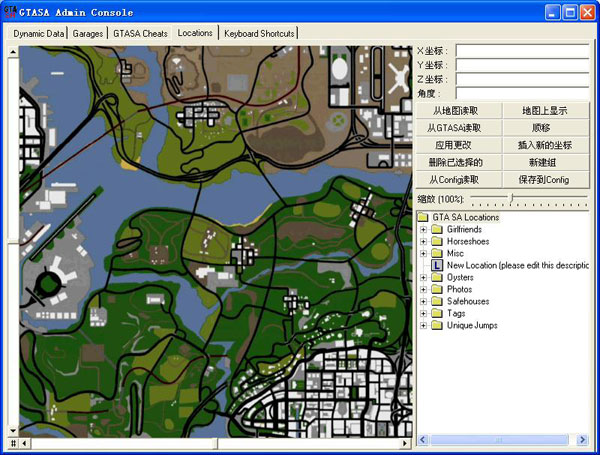Image resolution: width=600 pixels, height=455 pixels.
Task: Select the "Horseshoes" tree label
Action: click(468, 241)
